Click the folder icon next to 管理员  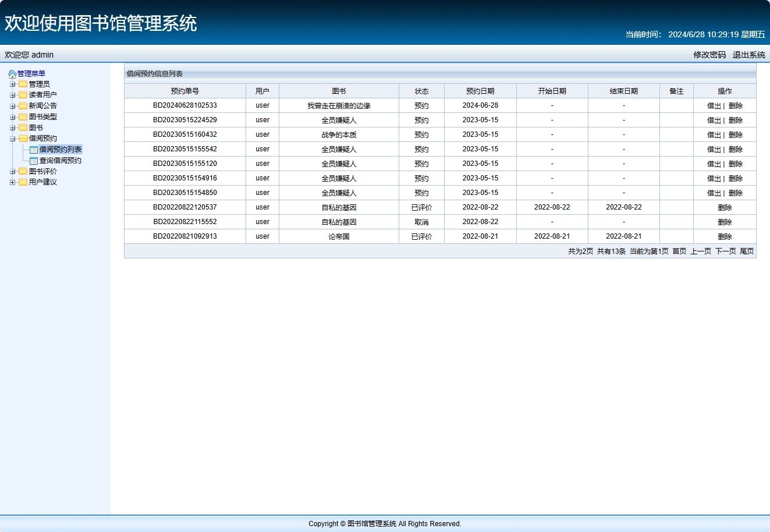(23, 84)
